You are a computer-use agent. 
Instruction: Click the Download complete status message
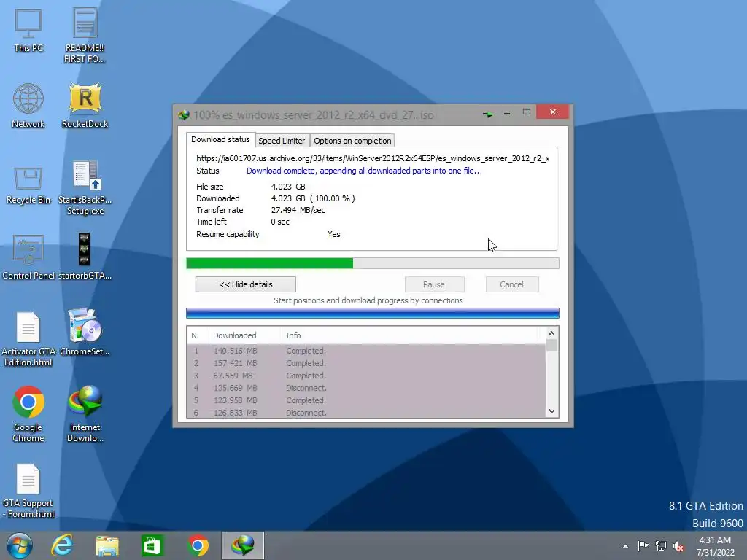click(364, 171)
